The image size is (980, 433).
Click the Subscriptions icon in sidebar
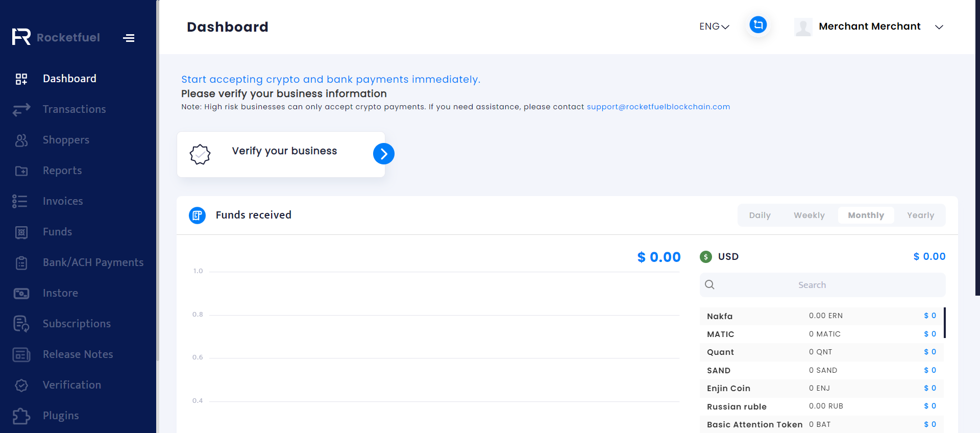(x=21, y=324)
